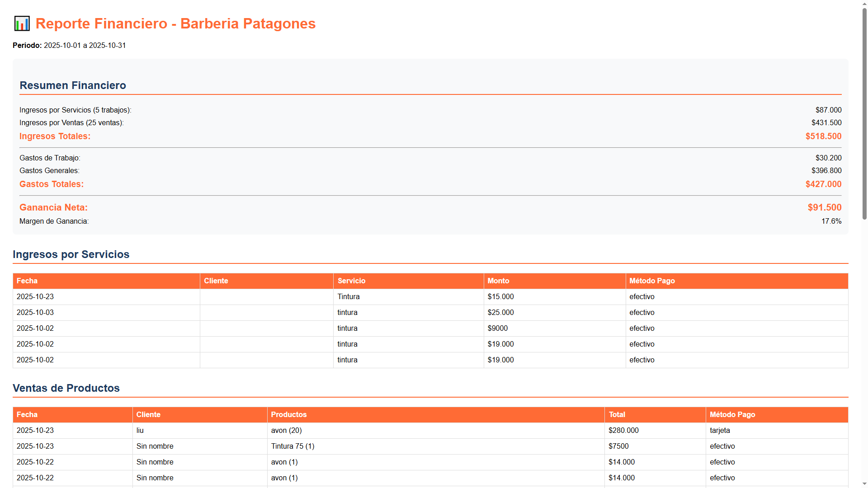The height and width of the screenshot is (488, 868).
Task: Click the $25.000 tintura amount
Action: (500, 312)
